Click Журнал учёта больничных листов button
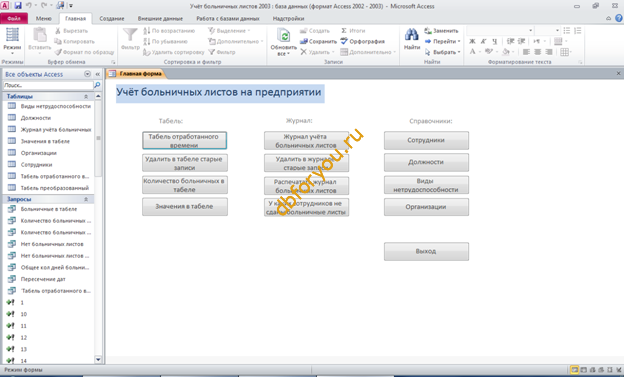This screenshot has height=377, width=624. click(x=306, y=141)
